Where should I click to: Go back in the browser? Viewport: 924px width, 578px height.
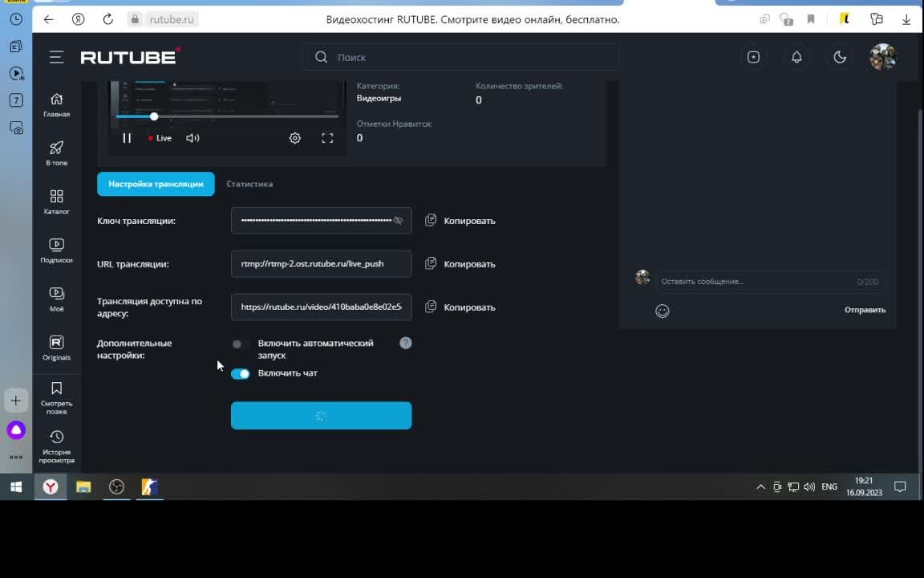pyautogui.click(x=48, y=19)
